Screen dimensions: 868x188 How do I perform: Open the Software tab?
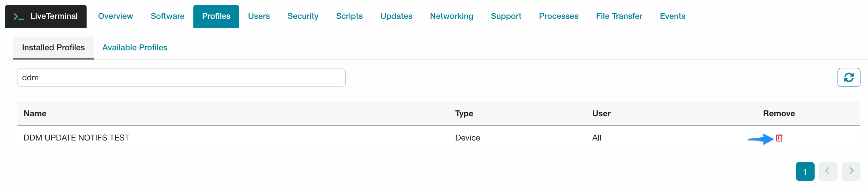167,16
